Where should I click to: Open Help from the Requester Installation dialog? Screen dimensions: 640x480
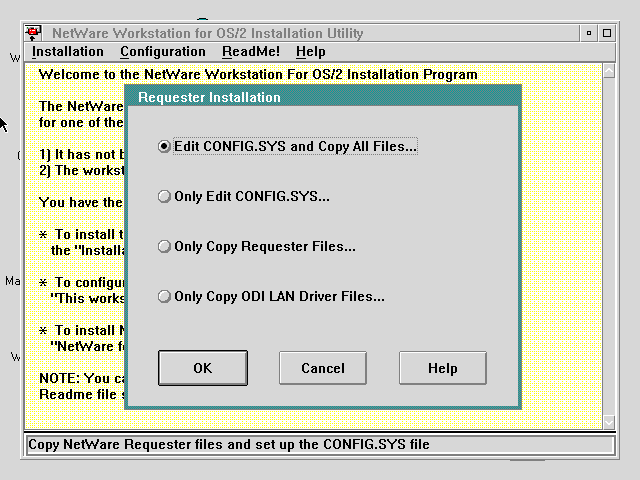coord(443,368)
